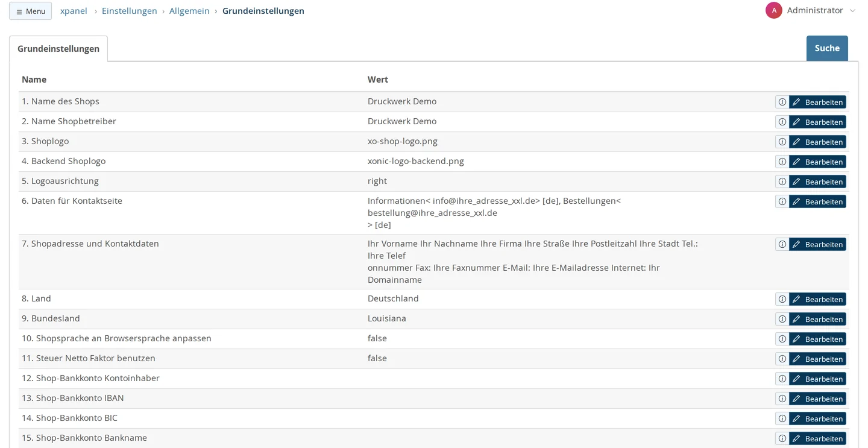Click the Louisiana value text

387,318
